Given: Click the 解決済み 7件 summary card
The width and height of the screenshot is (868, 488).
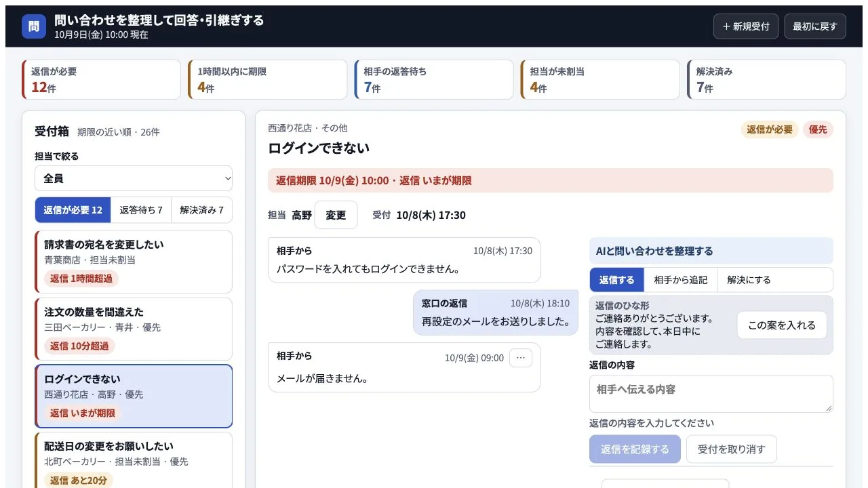Looking at the screenshot, I should [766, 80].
